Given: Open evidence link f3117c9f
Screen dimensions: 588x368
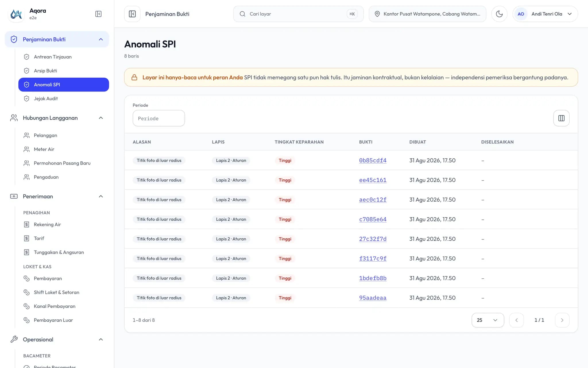Looking at the screenshot, I should (373, 258).
